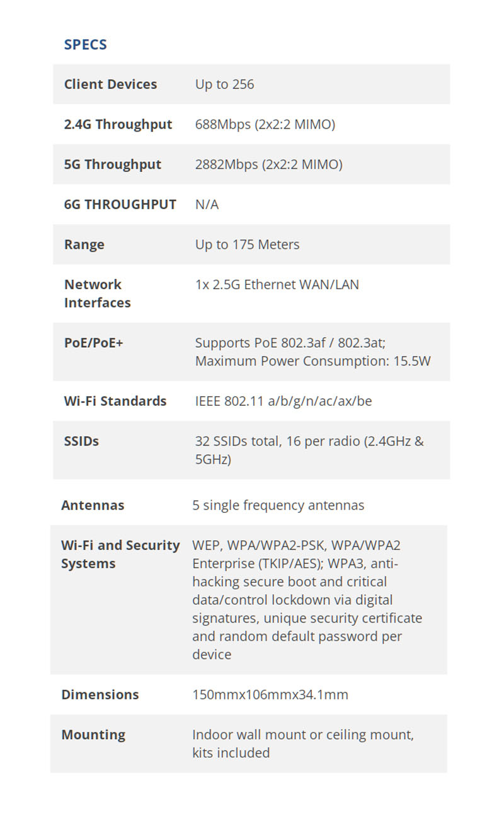Select the 2882Mbps throughput value
Screen dimensions: 504x826
[x=268, y=164]
